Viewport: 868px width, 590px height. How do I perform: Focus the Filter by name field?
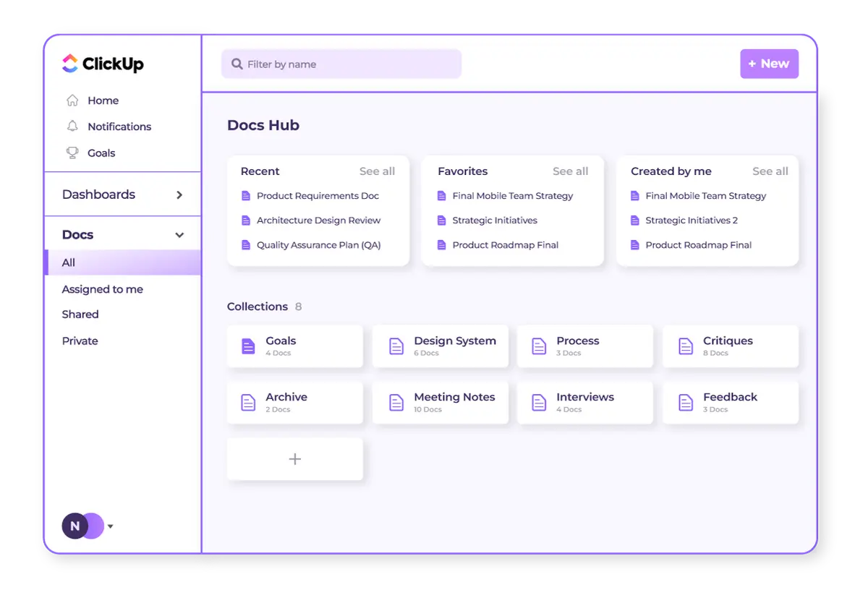[347, 64]
